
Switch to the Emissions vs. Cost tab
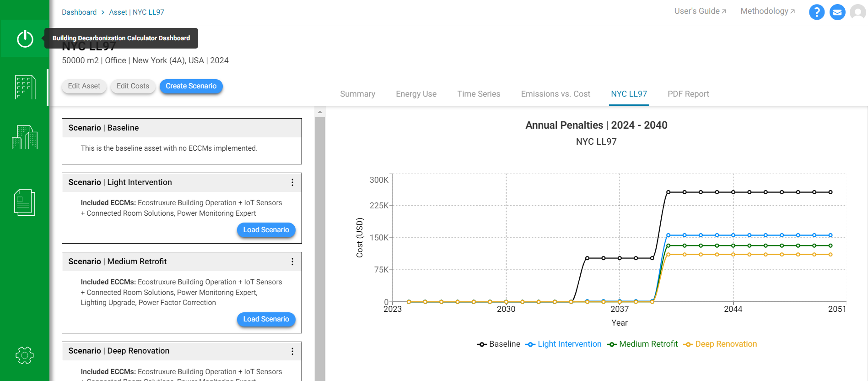pyautogui.click(x=555, y=94)
